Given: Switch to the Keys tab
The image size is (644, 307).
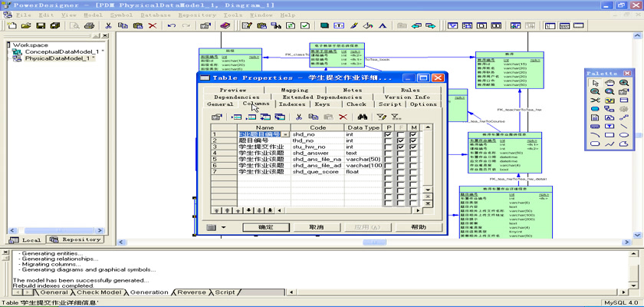Looking at the screenshot, I should [x=322, y=104].
